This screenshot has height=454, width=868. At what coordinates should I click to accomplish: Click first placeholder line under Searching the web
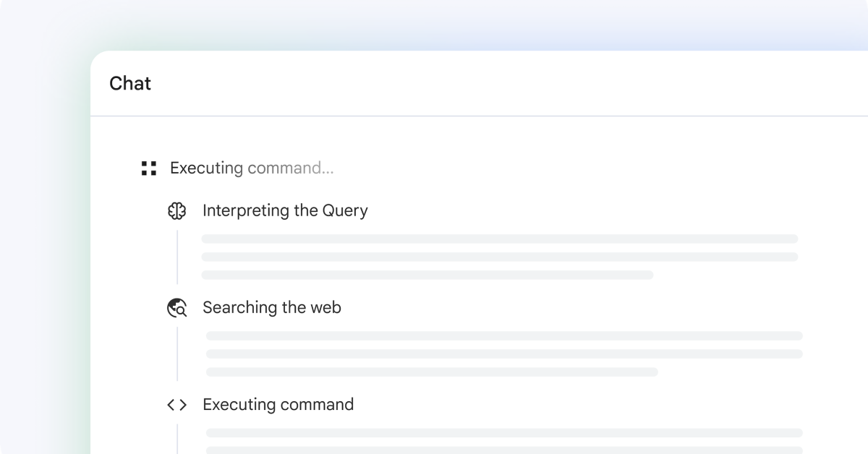pyautogui.click(x=504, y=335)
